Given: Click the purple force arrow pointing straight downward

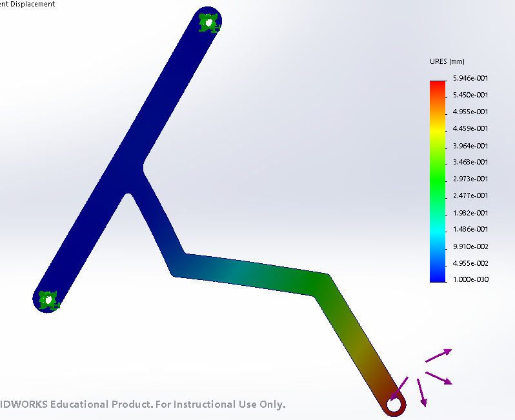Looking at the screenshot, I should pos(422,393).
